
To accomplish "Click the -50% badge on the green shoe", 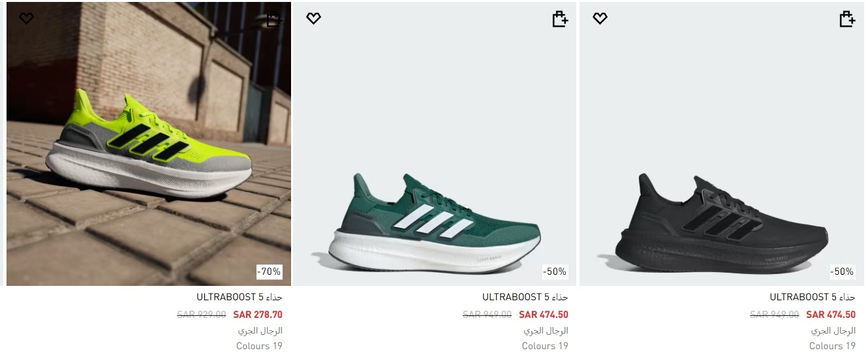I will point(555,272).
